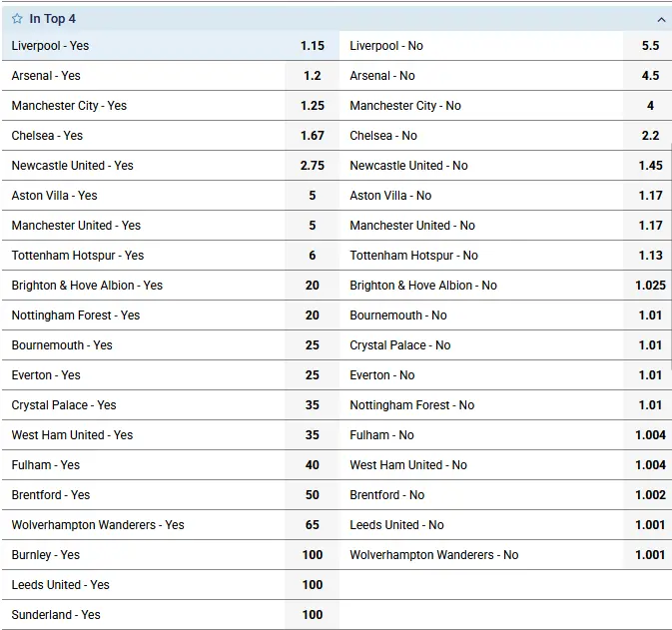
Task: Pick Everton - No at 1.01
Action: [x=506, y=375]
